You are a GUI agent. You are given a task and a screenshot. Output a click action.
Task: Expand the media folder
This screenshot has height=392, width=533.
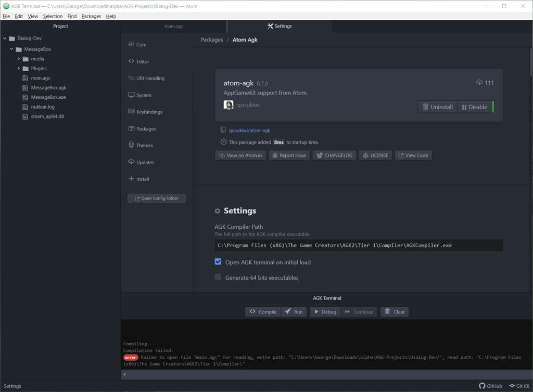coord(19,59)
